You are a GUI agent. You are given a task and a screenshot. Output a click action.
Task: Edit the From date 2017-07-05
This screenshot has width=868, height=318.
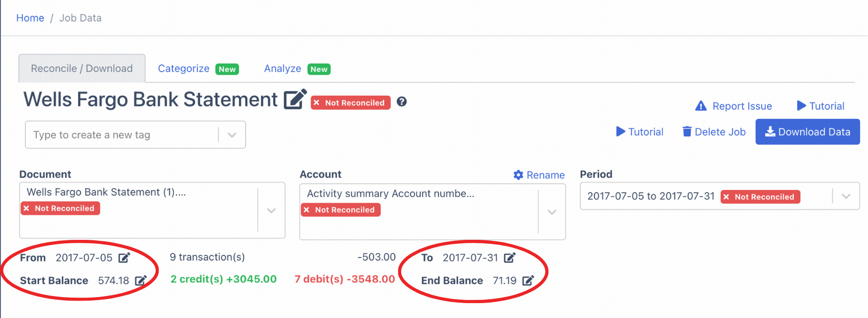pos(125,257)
